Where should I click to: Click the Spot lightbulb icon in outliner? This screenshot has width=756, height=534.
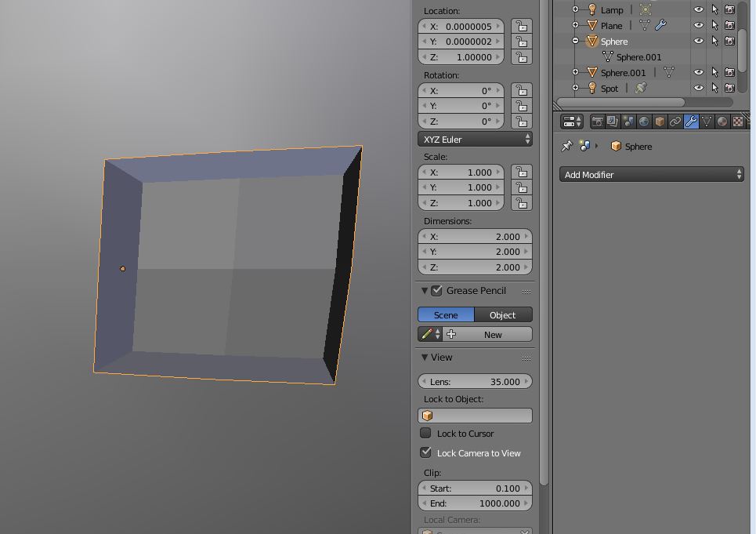point(592,88)
